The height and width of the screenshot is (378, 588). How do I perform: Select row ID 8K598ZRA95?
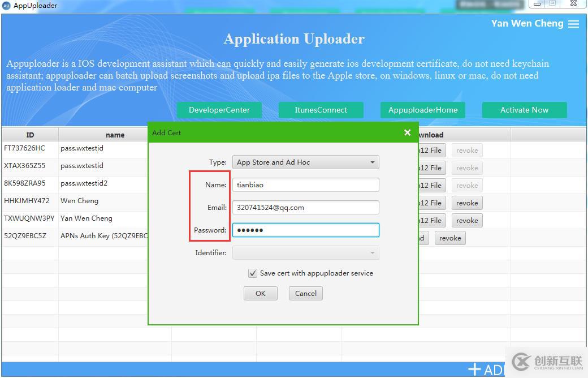(x=25, y=183)
